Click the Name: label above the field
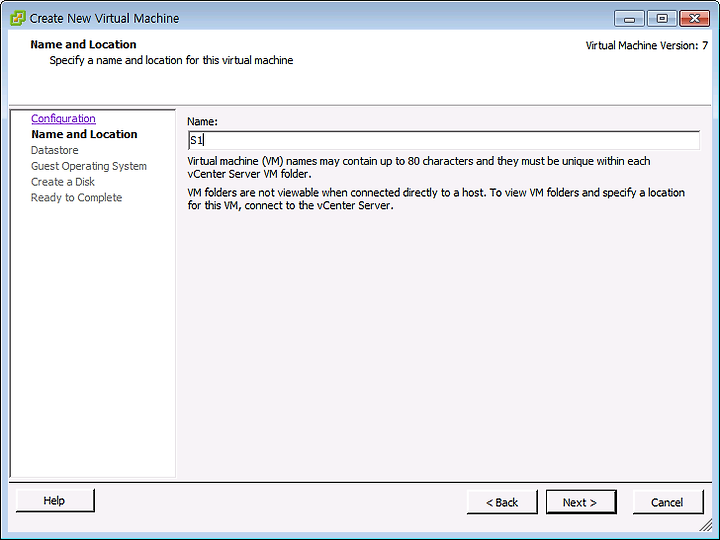 click(x=202, y=122)
